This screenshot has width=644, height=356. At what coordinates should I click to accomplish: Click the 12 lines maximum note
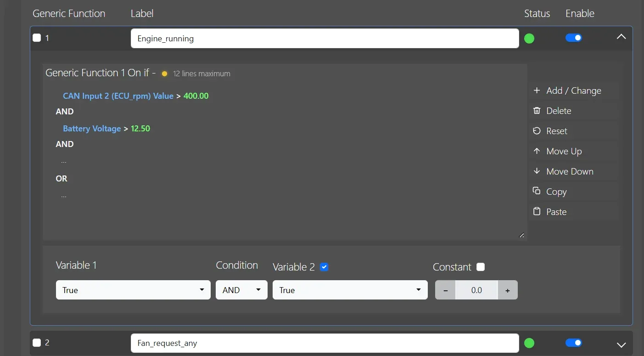[202, 73]
